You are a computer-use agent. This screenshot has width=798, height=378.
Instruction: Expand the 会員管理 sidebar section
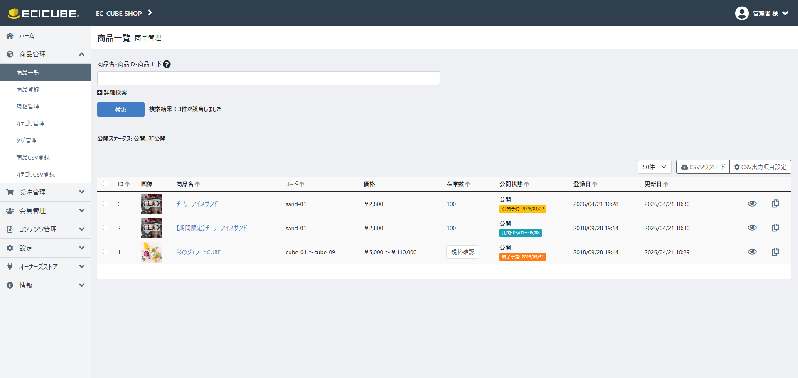coord(45,211)
